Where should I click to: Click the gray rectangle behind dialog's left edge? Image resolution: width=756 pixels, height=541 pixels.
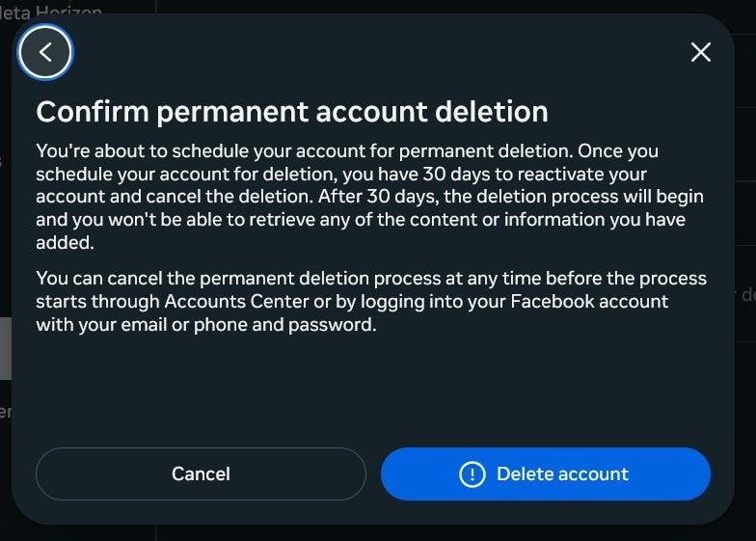tap(5, 347)
